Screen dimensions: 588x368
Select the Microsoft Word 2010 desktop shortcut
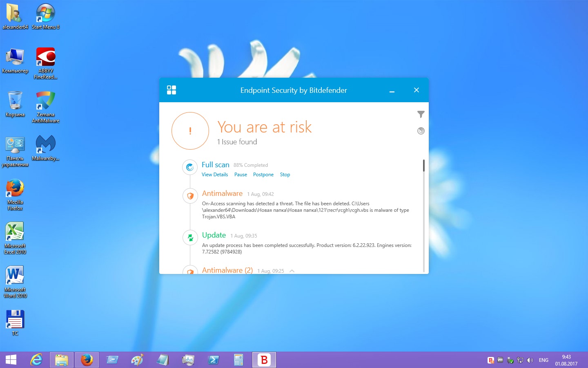pos(15,282)
